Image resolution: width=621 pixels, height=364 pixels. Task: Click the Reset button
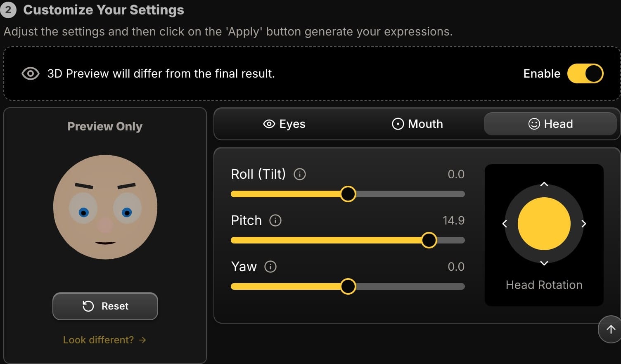(x=105, y=306)
